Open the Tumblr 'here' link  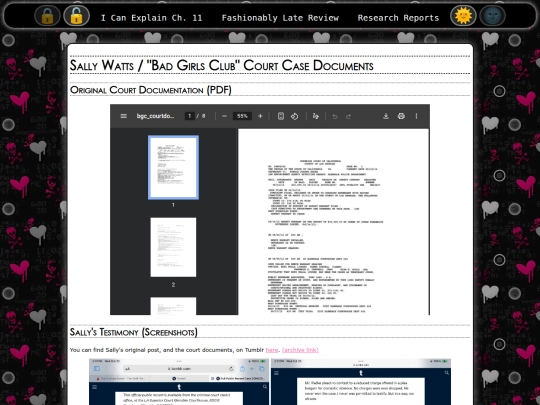(x=272, y=350)
